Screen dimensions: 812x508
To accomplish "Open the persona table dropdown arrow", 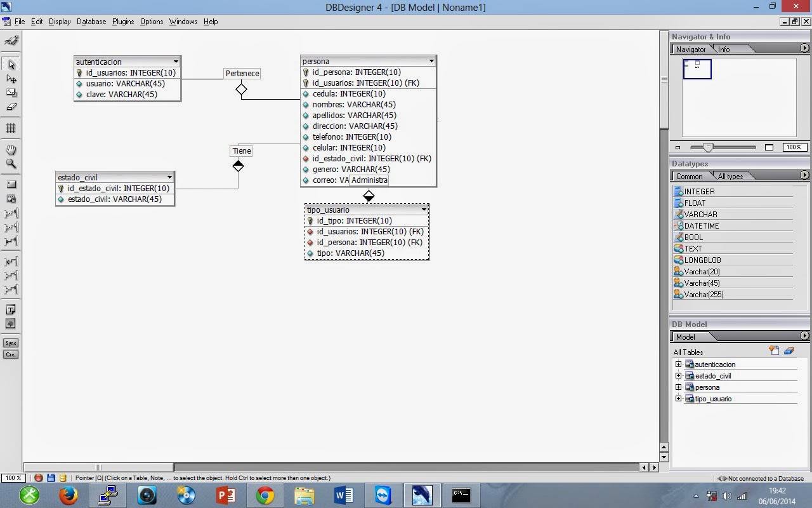I will 431,60.
